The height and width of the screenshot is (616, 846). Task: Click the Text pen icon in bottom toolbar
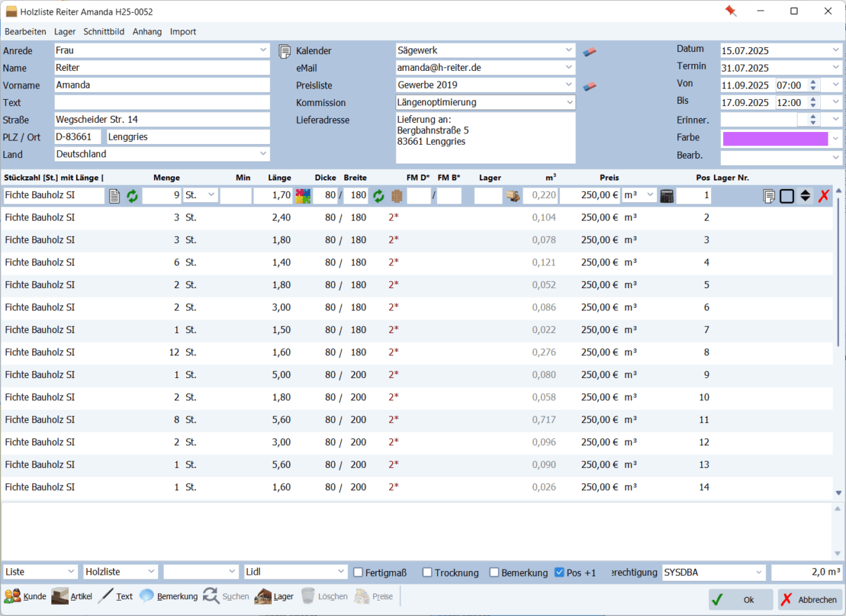coord(105,596)
